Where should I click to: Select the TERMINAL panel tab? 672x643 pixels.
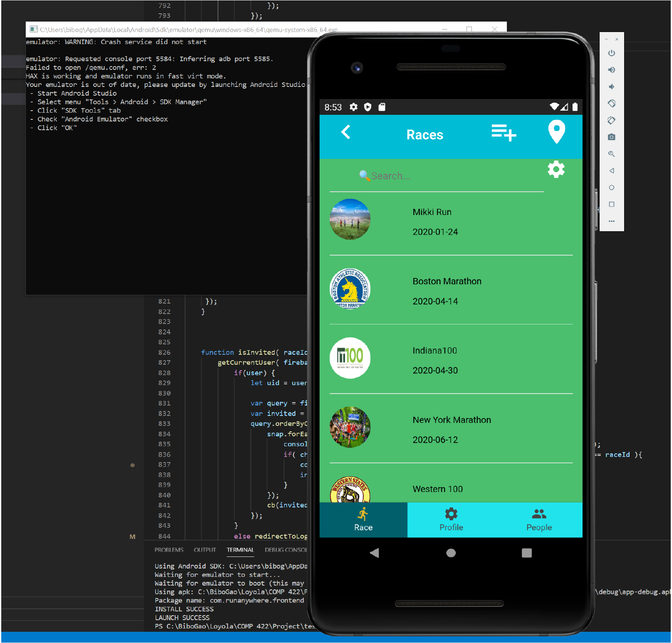(240, 550)
